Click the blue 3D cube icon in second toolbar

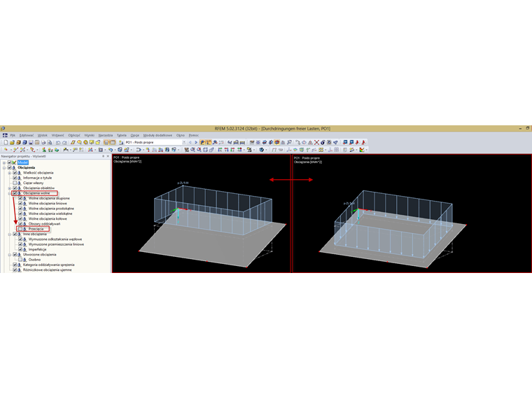click(120, 150)
